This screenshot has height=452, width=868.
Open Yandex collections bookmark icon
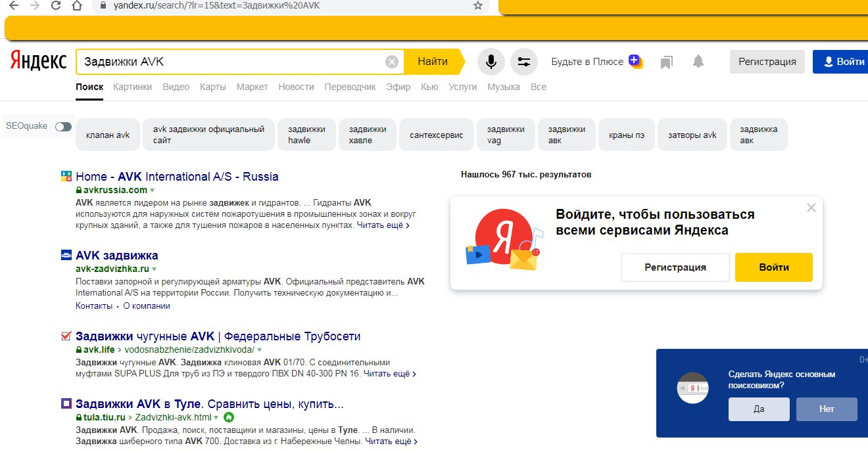(666, 62)
